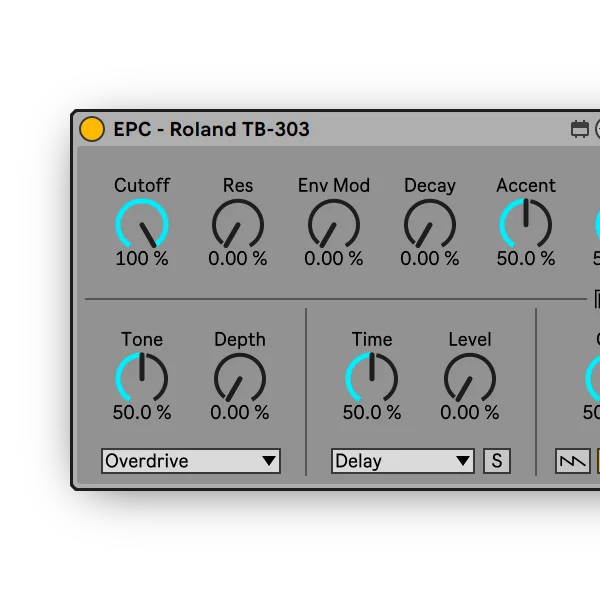Image resolution: width=600 pixels, height=600 pixels.
Task: Click the Time knob
Action: (372, 378)
